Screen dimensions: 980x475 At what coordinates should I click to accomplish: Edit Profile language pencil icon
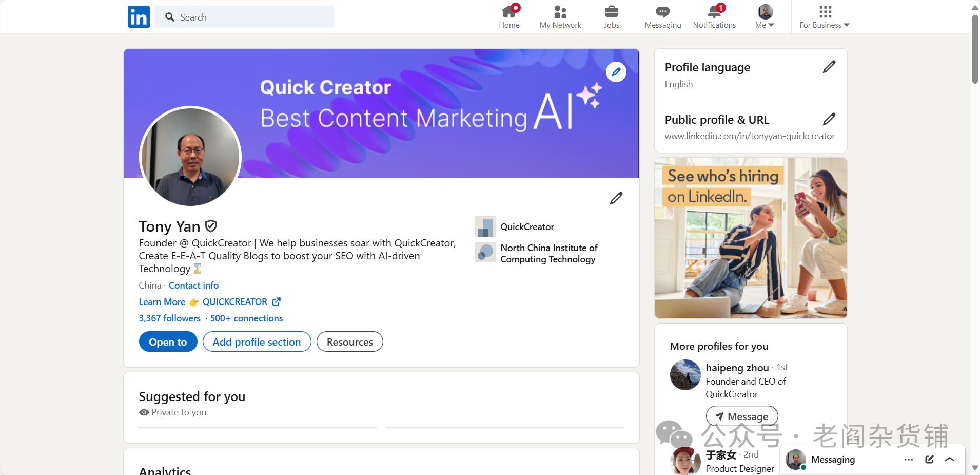coord(829,67)
